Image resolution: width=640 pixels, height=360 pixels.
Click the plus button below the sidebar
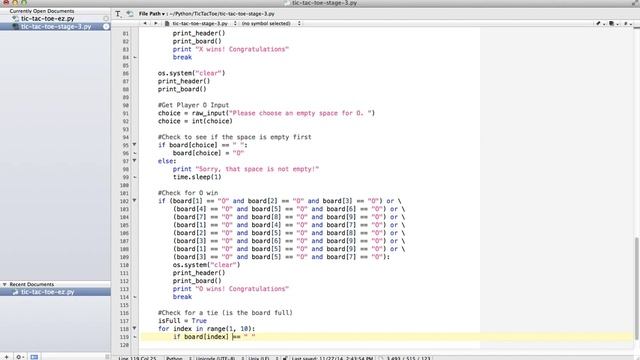click(6, 357)
